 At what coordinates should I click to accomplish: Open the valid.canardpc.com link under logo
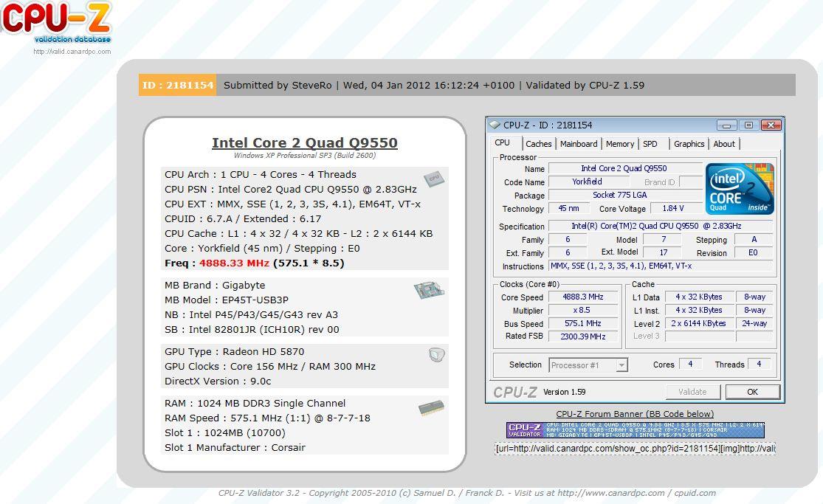[x=72, y=52]
